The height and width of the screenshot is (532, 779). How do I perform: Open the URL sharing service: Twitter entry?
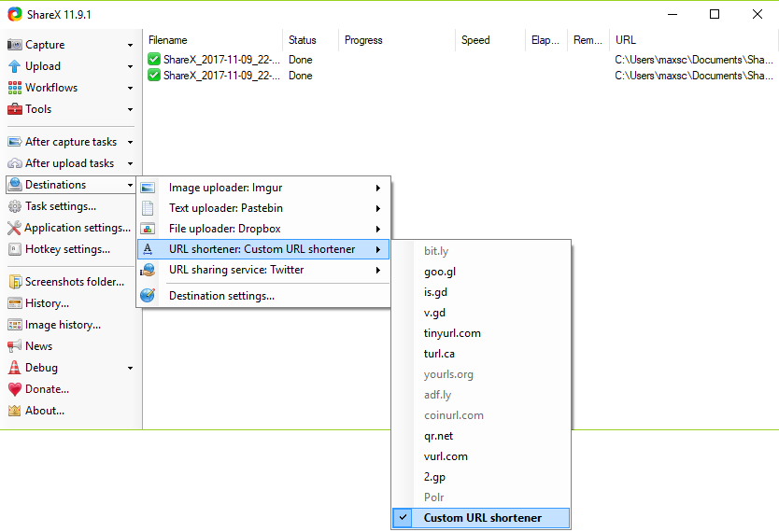[x=263, y=270]
